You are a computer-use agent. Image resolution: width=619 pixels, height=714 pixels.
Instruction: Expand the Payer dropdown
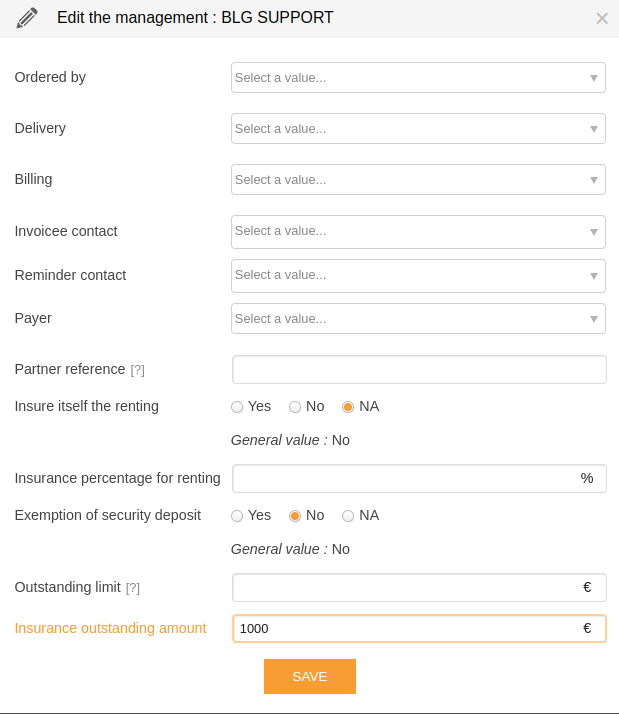pos(418,318)
